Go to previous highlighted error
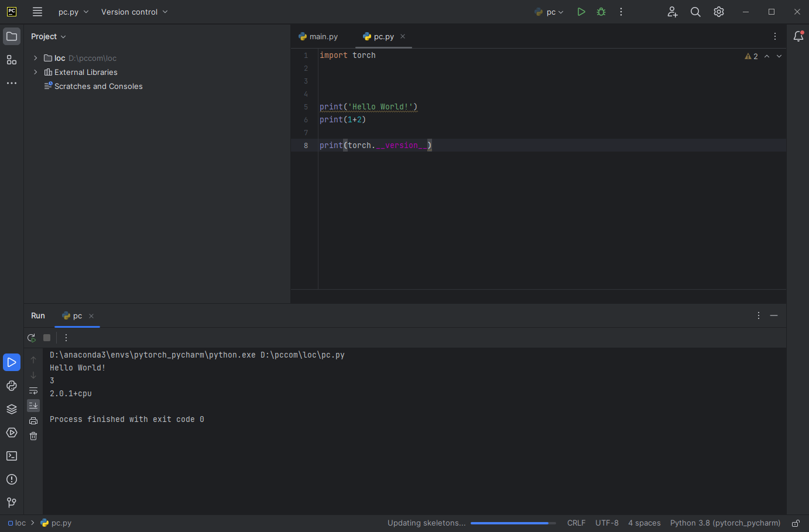The width and height of the screenshot is (809, 532). click(767, 56)
